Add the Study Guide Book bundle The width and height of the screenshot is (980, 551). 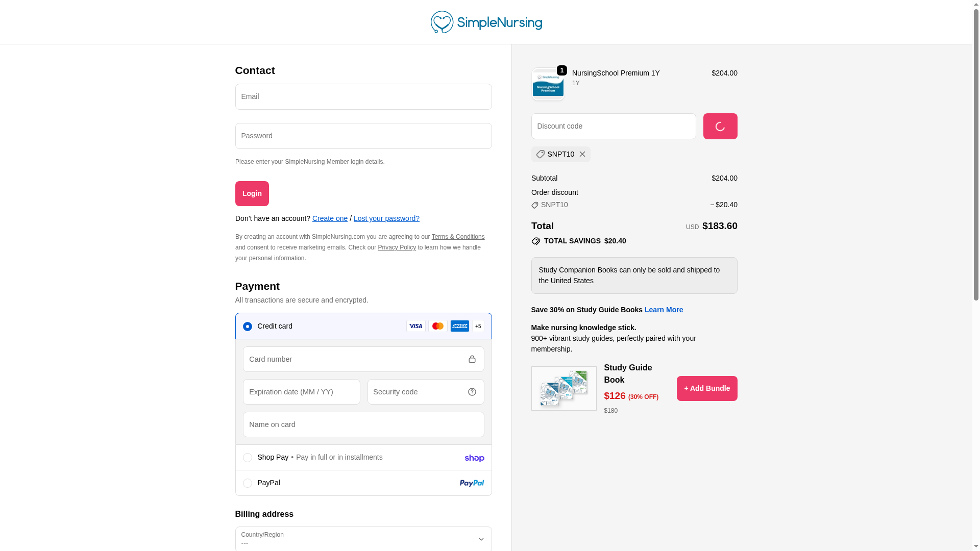point(707,388)
